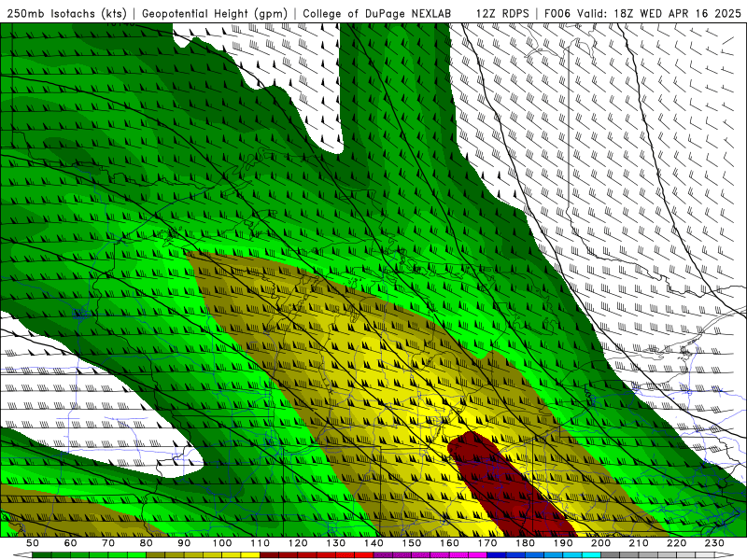This screenshot has width=747, height=560.
Task: Click the legend value 210
Action: pyautogui.click(x=639, y=543)
